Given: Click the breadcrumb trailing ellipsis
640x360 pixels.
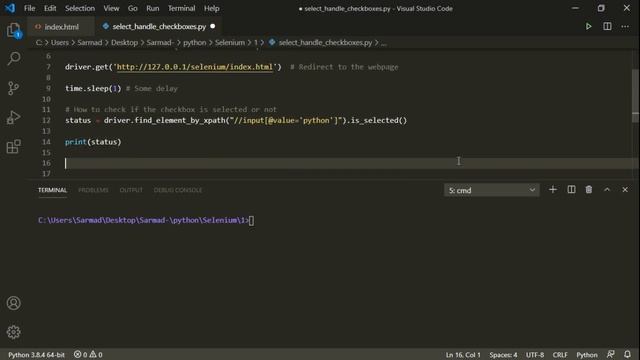Looking at the screenshot, I should point(384,43).
